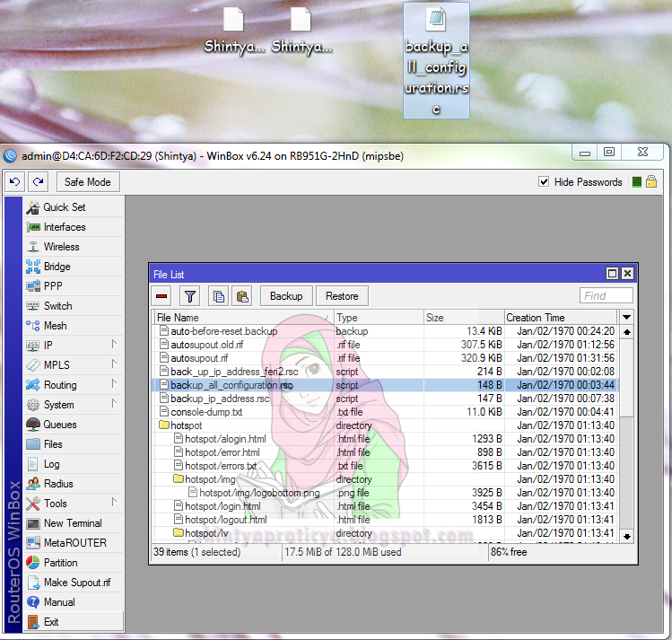The height and width of the screenshot is (640, 672).
Task: Open the column selector dropdown arrow
Action: (x=626, y=318)
